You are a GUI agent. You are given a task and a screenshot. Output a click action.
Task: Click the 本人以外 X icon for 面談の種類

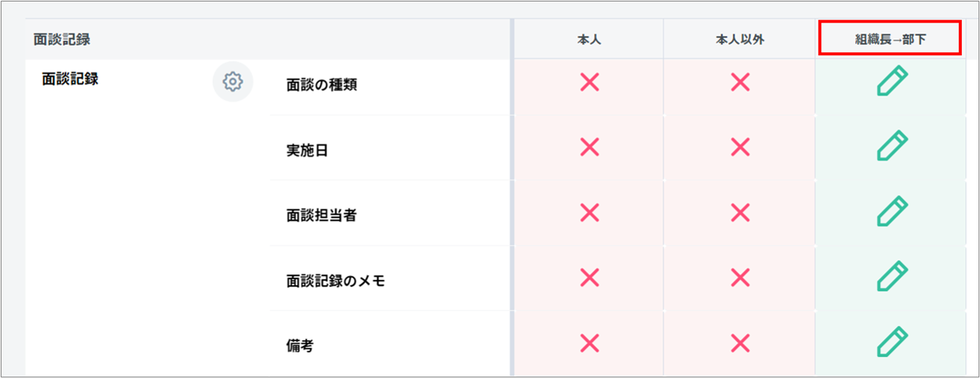(x=739, y=82)
